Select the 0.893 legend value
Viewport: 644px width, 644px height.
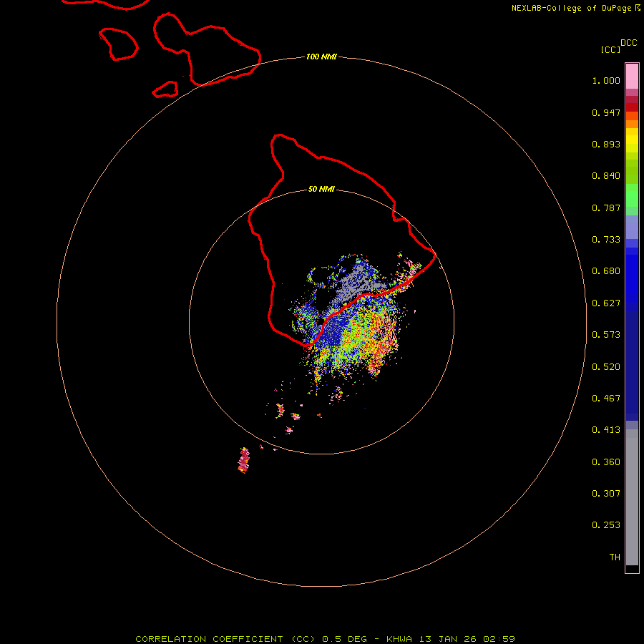coord(606,144)
